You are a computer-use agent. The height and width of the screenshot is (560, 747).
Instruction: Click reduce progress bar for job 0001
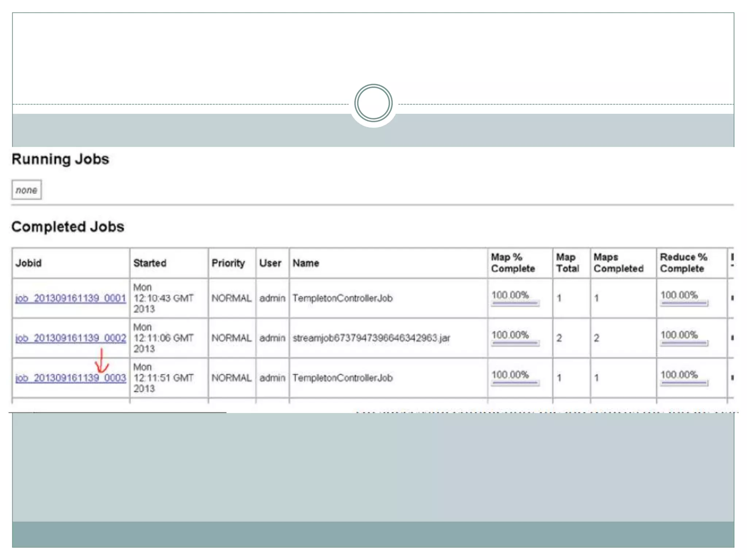pos(684,303)
